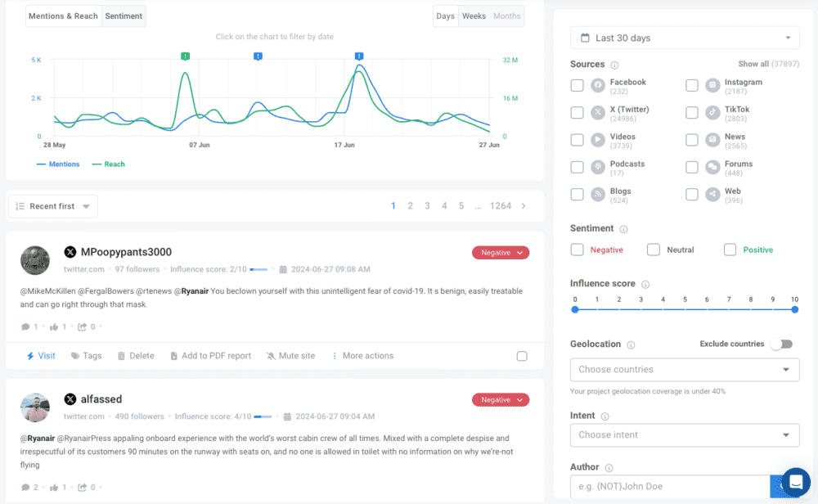Open Negative sentiment dropdown on MPoopypants3000 post
The height and width of the screenshot is (504, 818).
point(501,253)
